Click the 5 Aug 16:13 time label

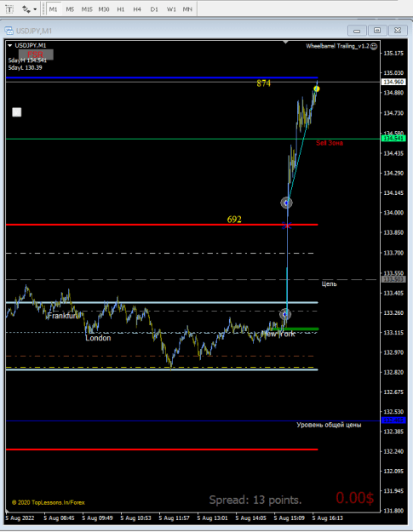[x=328, y=518]
